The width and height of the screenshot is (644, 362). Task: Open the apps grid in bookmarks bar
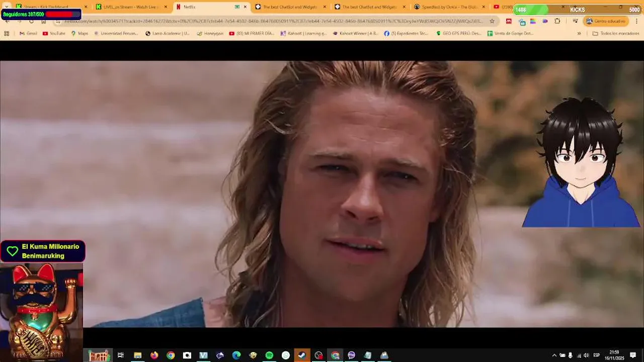click(x=7, y=33)
